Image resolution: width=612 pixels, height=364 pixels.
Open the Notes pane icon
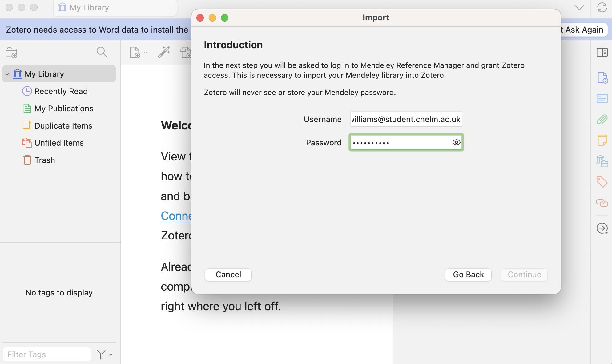[x=602, y=140]
